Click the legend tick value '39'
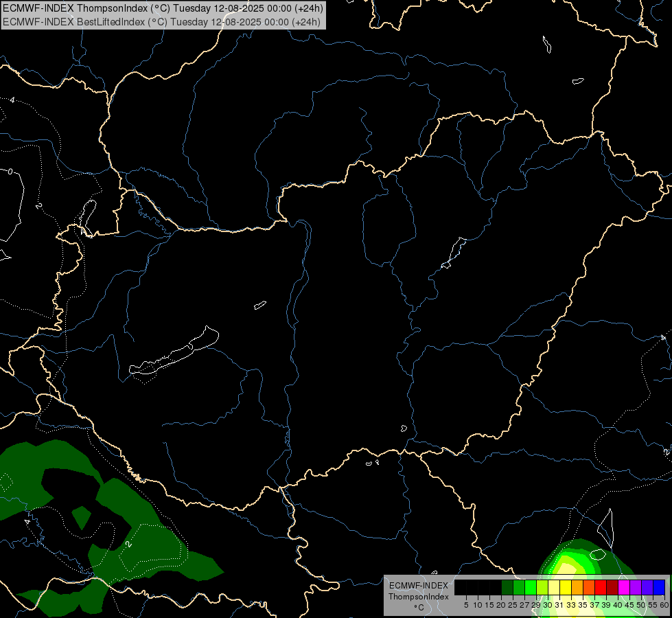This screenshot has height=618, width=672. point(606,605)
